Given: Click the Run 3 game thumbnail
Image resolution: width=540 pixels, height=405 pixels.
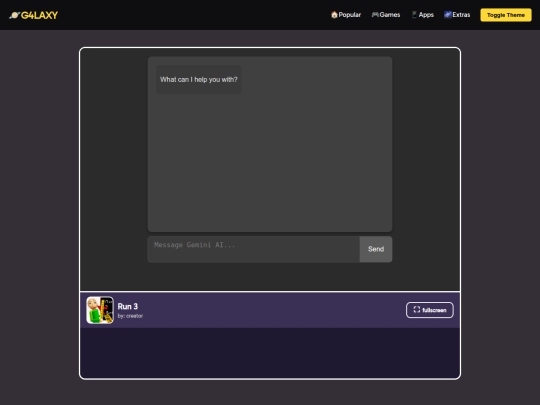Looking at the screenshot, I should pyautogui.click(x=100, y=310).
